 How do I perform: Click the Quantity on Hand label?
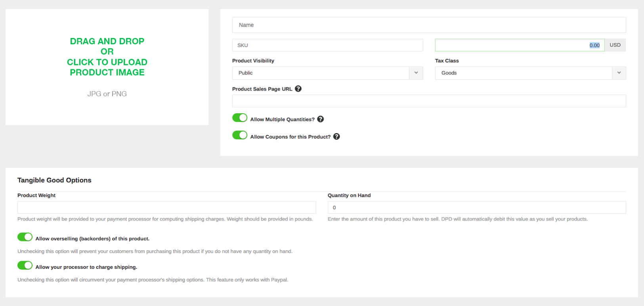(x=349, y=195)
